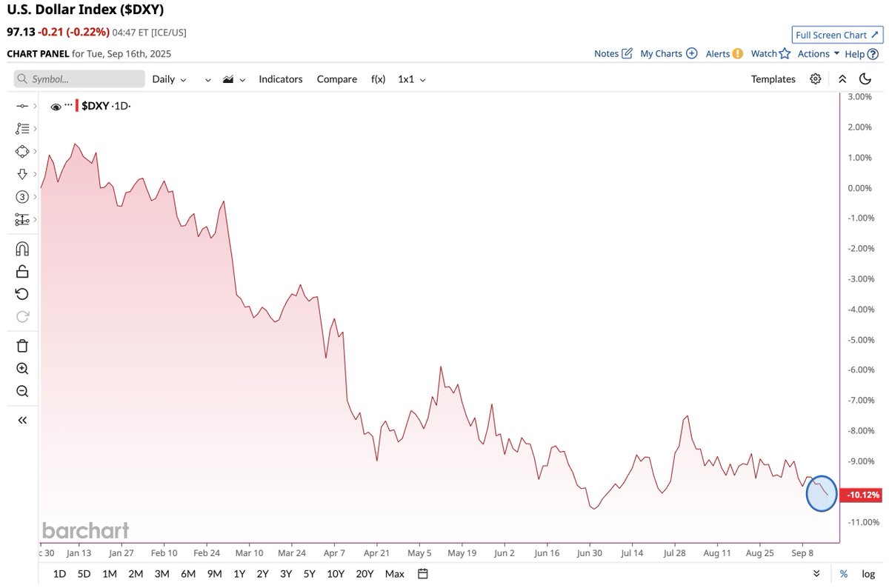Click the line tool expand chevron
Screen dimensions: 889x588
pyautogui.click(x=34, y=107)
